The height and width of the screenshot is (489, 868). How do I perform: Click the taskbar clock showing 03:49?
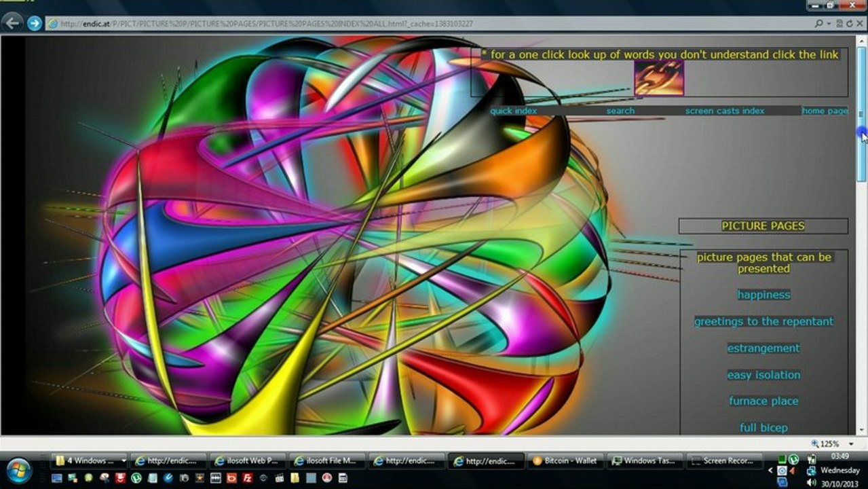pos(839,456)
